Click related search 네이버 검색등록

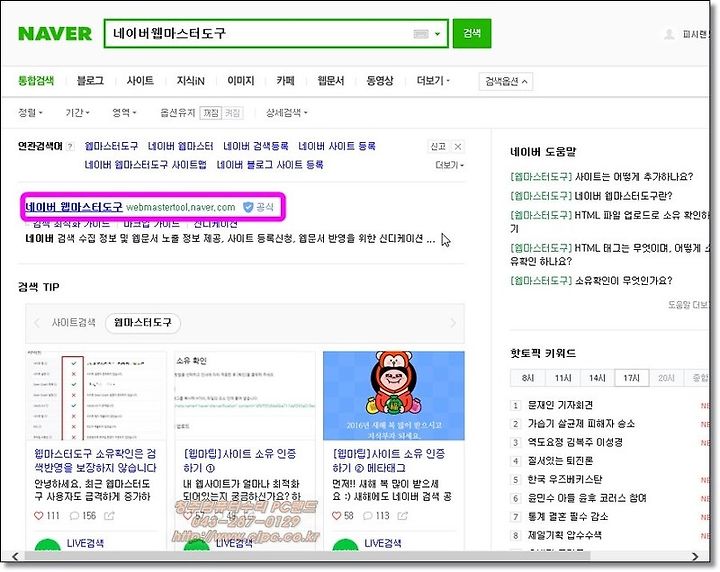coord(256,146)
